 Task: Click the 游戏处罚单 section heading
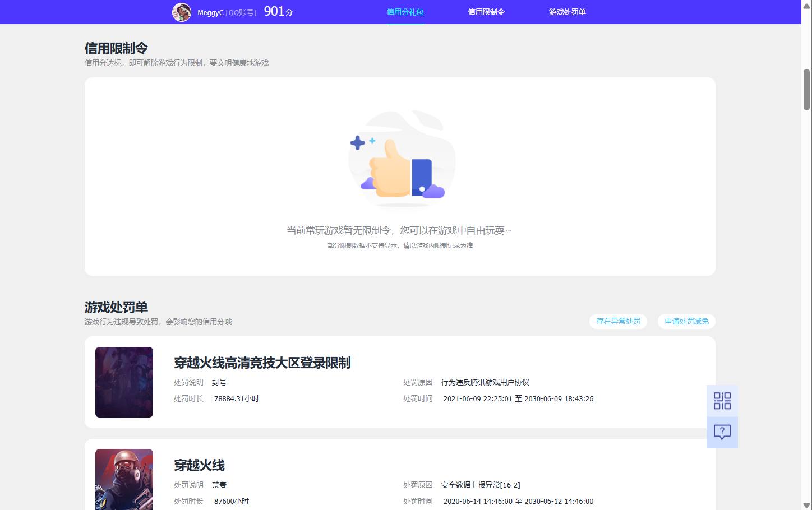pyautogui.click(x=116, y=307)
